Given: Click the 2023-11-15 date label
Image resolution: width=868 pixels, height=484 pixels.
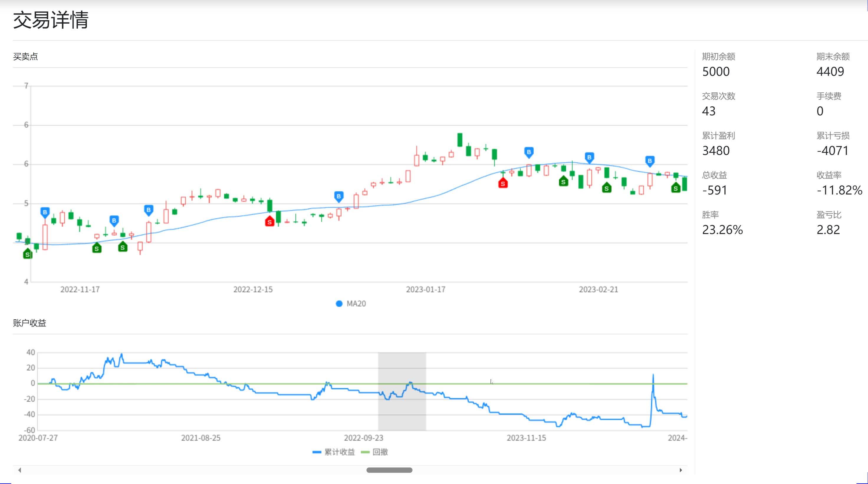Looking at the screenshot, I should click(526, 438).
